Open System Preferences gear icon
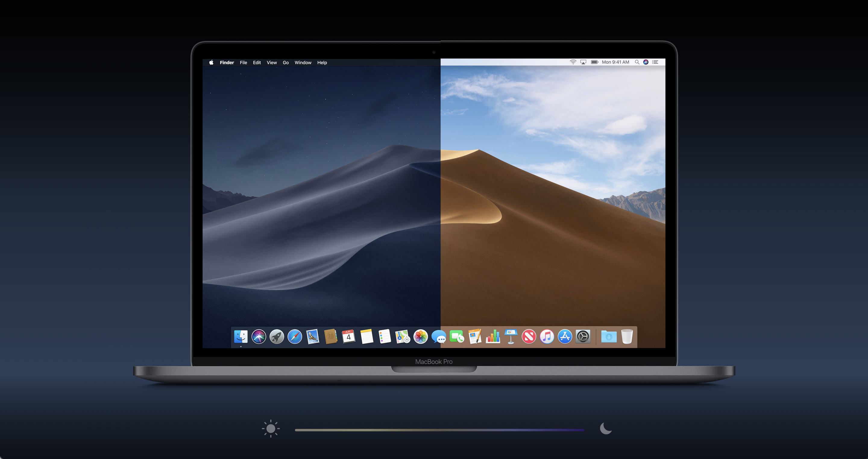Viewport: 868px width, 459px height. (x=583, y=337)
